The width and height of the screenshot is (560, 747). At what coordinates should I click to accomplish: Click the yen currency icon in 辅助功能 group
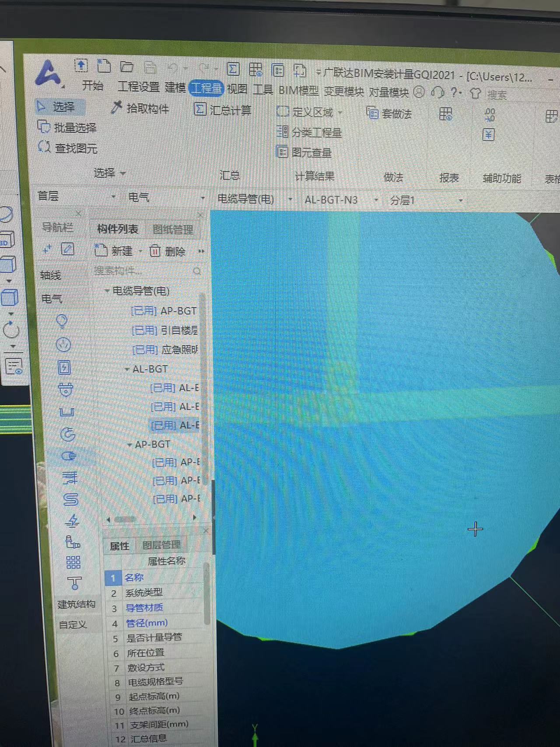[488, 135]
